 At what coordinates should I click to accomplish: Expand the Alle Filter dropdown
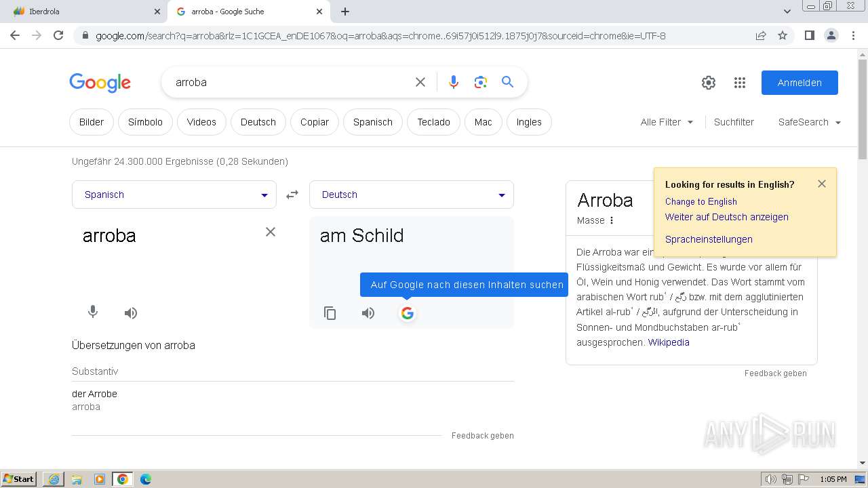[667, 122]
